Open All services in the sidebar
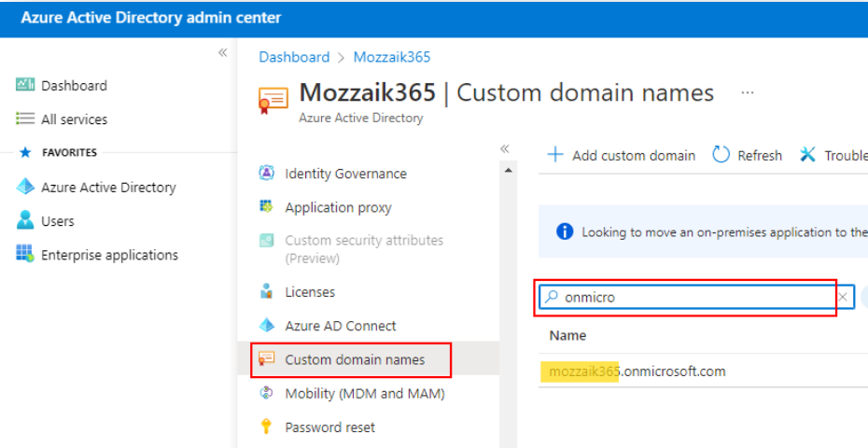868x448 pixels. [x=74, y=119]
